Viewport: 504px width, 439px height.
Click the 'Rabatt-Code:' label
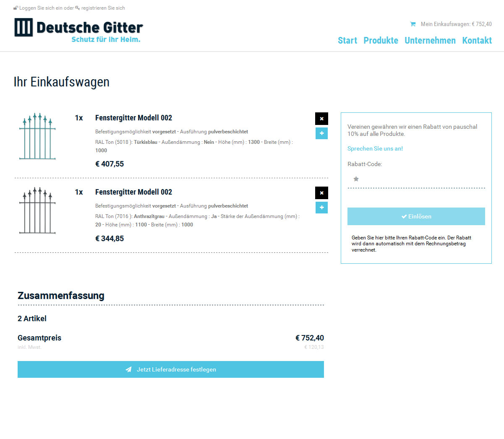pyautogui.click(x=365, y=164)
